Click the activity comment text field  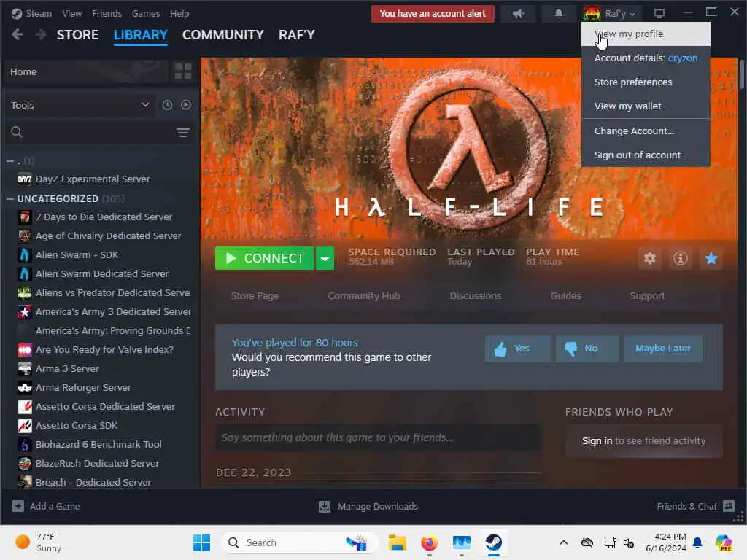pyautogui.click(x=379, y=437)
